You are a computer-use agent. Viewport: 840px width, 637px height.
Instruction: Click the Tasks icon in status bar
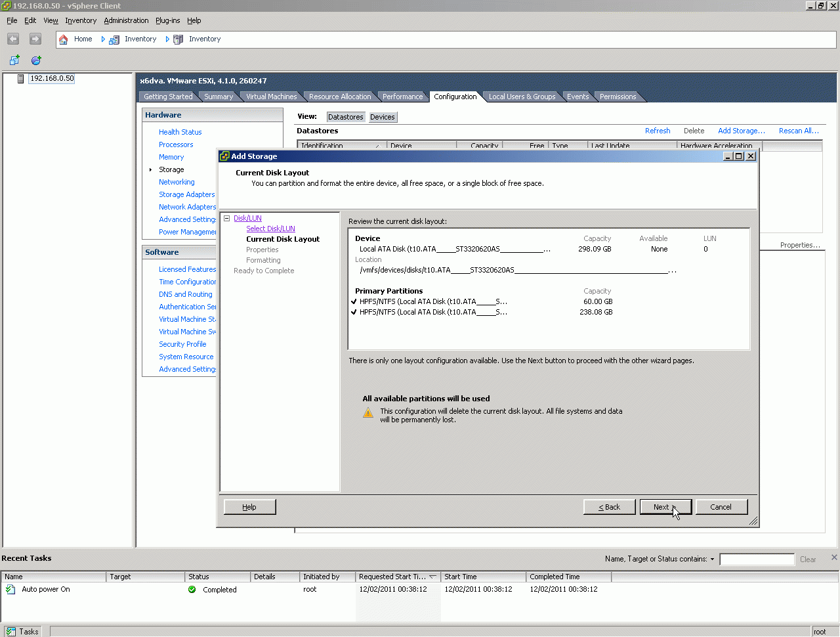tap(11, 632)
